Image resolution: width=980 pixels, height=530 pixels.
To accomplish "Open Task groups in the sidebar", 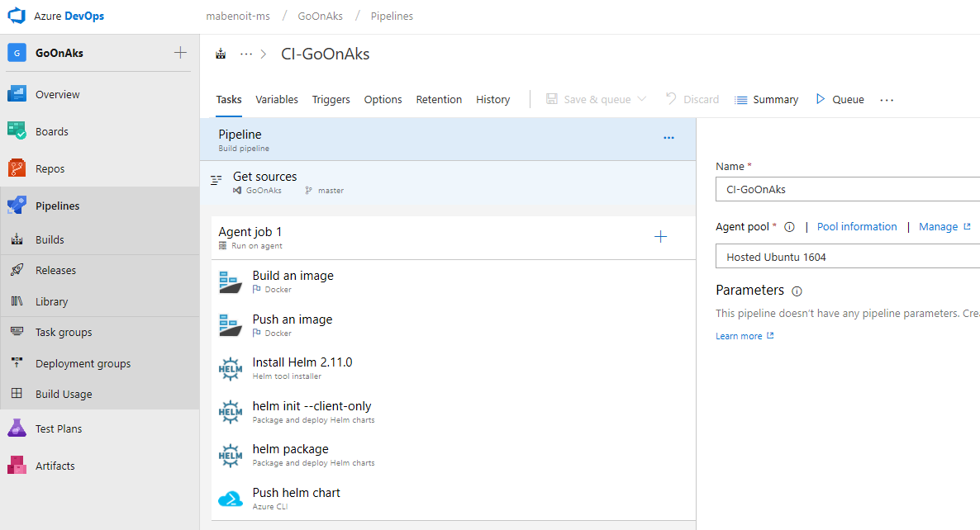I will coord(62,332).
